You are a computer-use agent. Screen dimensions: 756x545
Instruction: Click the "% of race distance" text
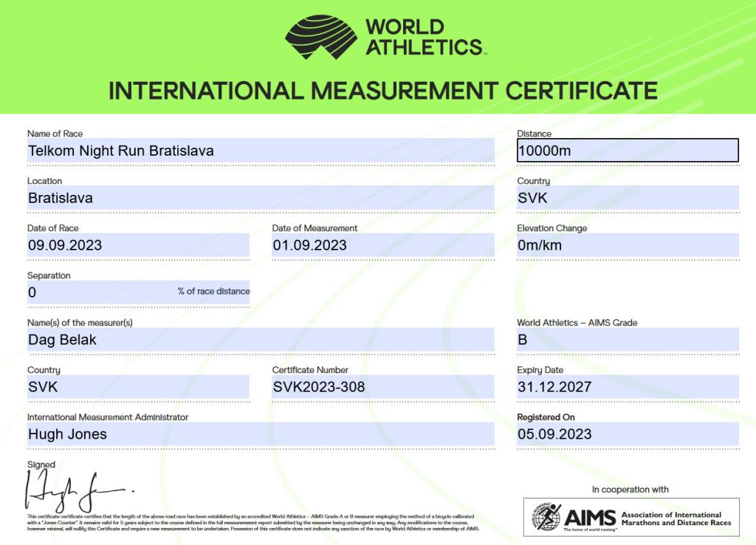(213, 291)
